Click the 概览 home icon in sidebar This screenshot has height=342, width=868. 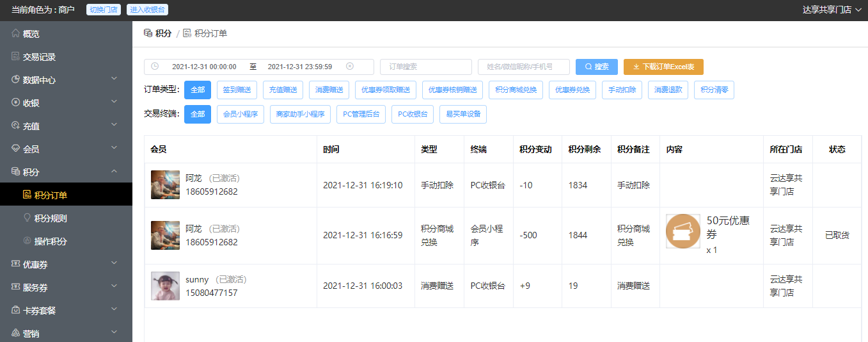click(x=15, y=33)
